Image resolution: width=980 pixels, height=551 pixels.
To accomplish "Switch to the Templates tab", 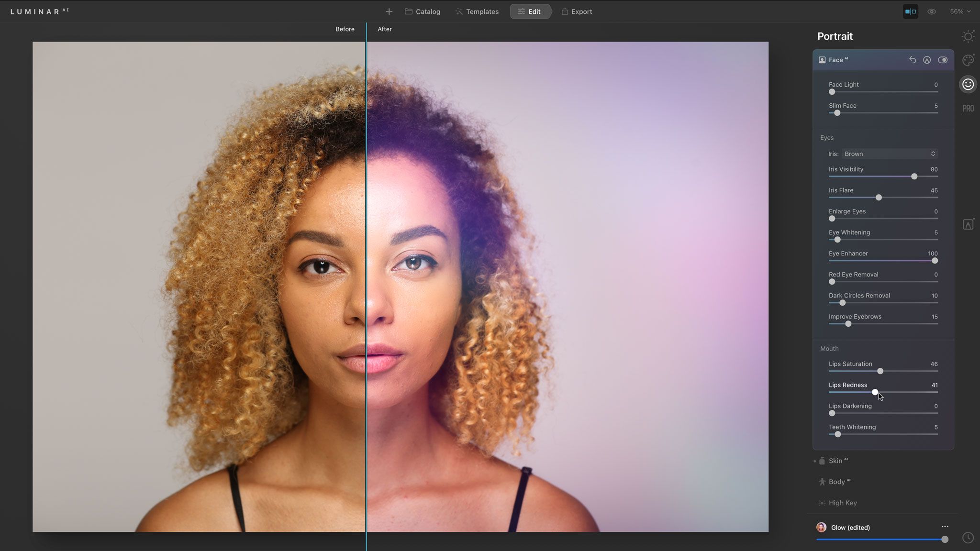I will [477, 11].
